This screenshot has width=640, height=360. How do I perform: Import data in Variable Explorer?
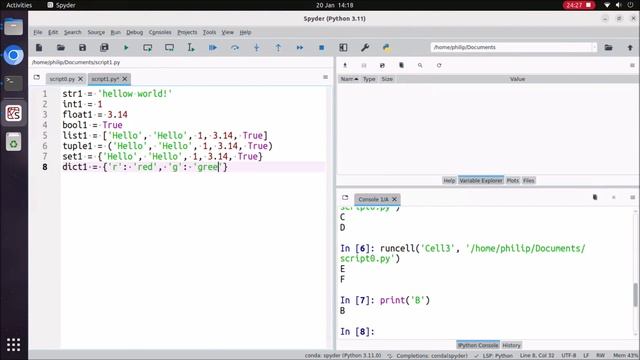tap(345, 65)
